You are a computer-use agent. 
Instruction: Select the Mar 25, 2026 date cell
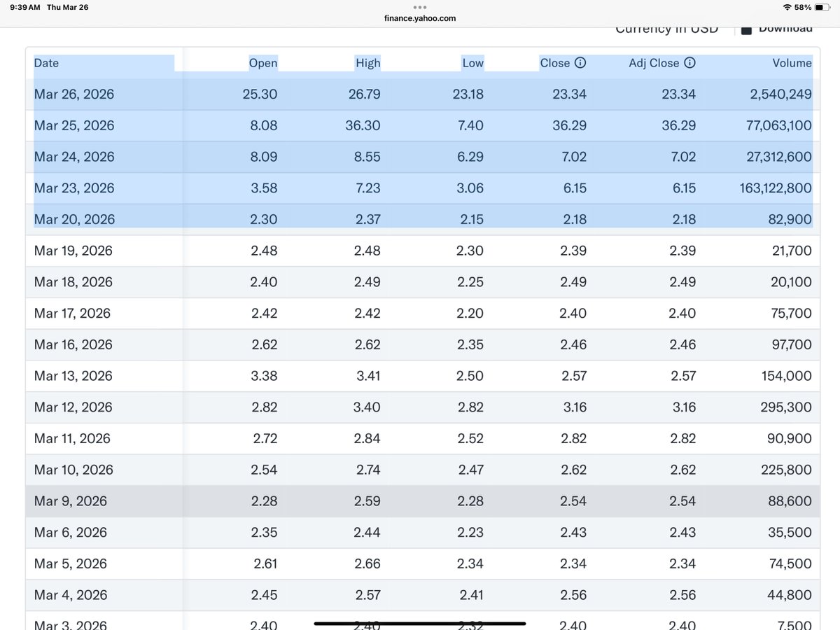point(74,125)
